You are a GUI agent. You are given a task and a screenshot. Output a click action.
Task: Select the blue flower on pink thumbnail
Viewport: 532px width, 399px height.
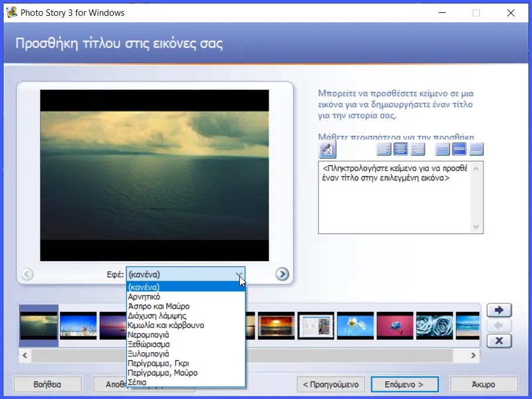click(x=395, y=326)
